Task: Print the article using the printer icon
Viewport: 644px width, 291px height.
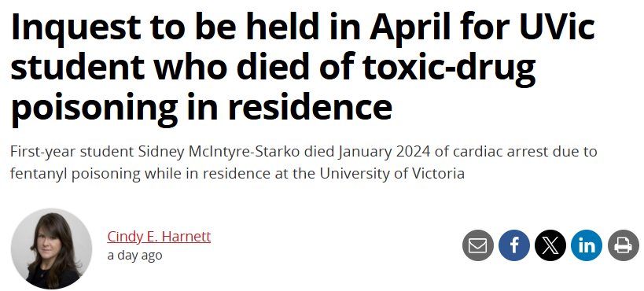Action: pyautogui.click(x=623, y=245)
